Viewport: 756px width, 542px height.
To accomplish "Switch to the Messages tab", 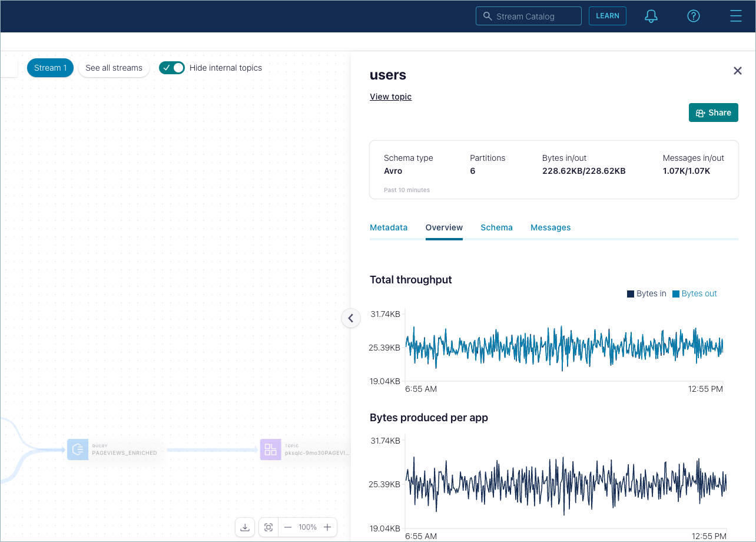I will pyautogui.click(x=551, y=227).
